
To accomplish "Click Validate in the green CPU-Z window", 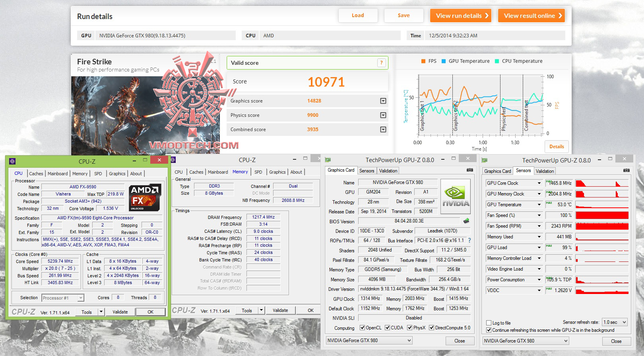I will 120,312.
